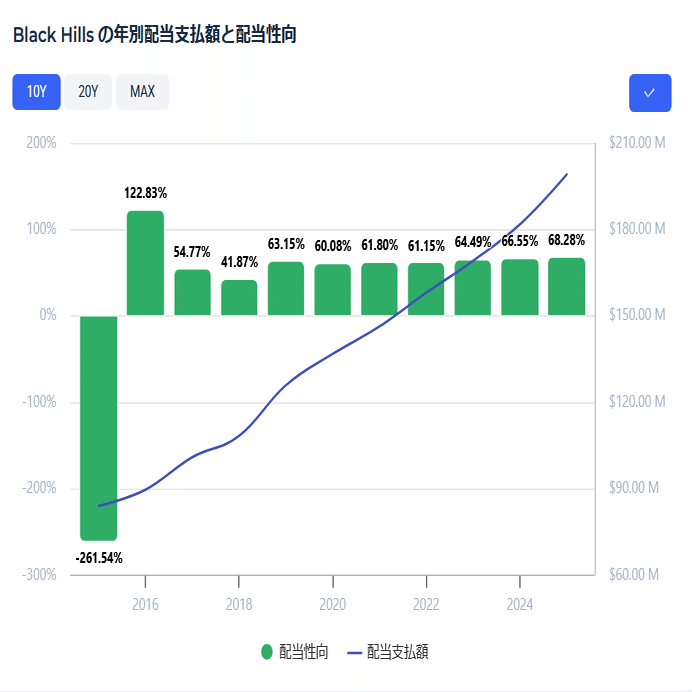This screenshot has width=692, height=692.
Task: Click the 2020 x-axis label
Action: pos(332,604)
